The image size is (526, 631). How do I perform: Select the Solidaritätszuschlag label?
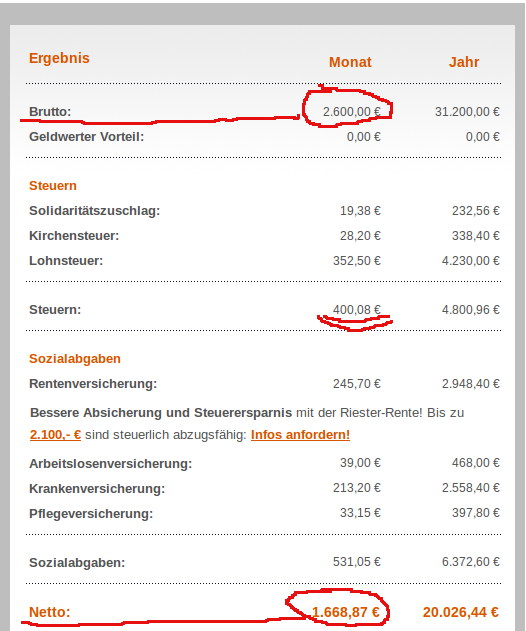click(95, 211)
